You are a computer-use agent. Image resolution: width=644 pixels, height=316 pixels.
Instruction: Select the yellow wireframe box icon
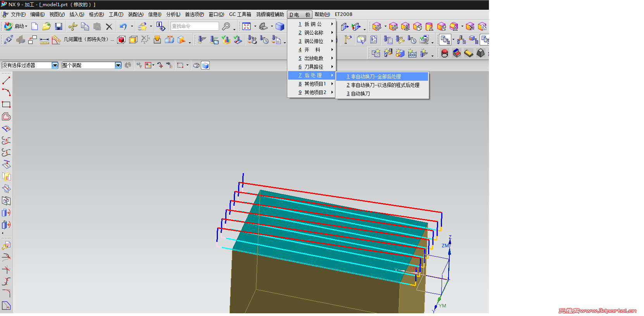[x=133, y=40]
